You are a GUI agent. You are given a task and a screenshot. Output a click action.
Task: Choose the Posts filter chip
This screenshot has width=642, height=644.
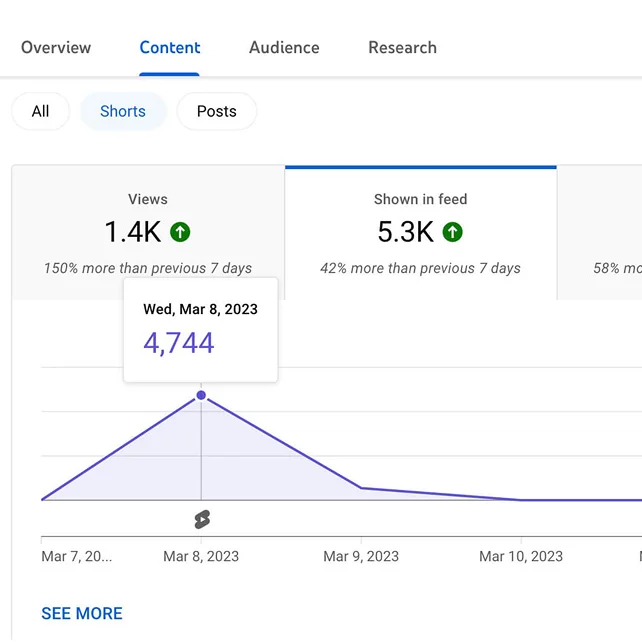(x=216, y=112)
